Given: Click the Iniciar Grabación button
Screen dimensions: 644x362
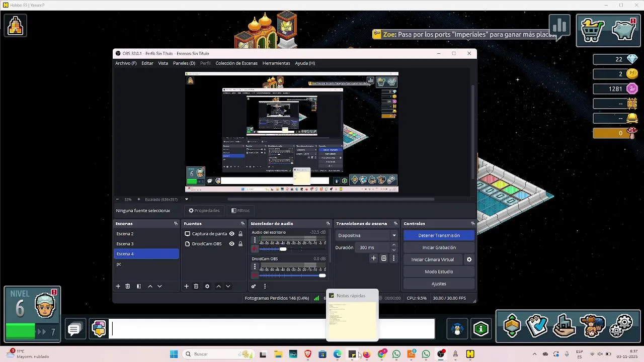Looking at the screenshot, I should pyautogui.click(x=439, y=247).
